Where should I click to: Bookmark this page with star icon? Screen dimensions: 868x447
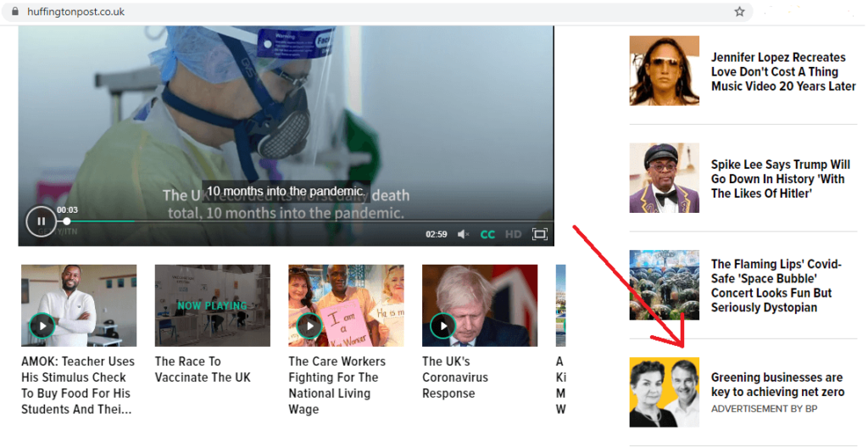[x=739, y=12]
